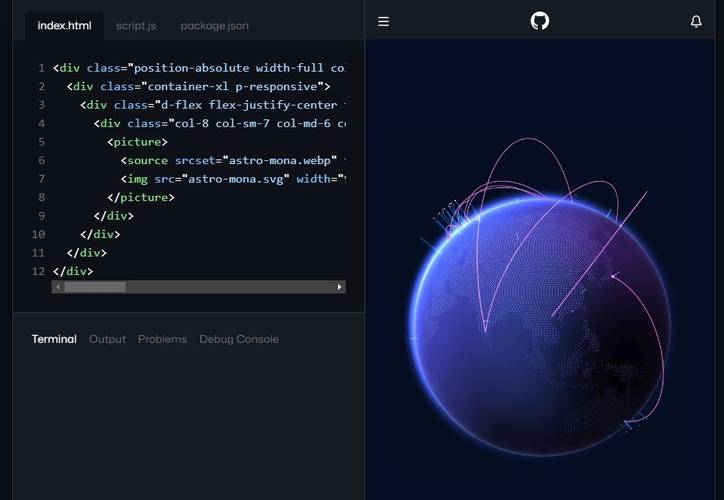Screen dimensions: 724x500
Task: Click the scrollbar right arrow
Action: 339,287
